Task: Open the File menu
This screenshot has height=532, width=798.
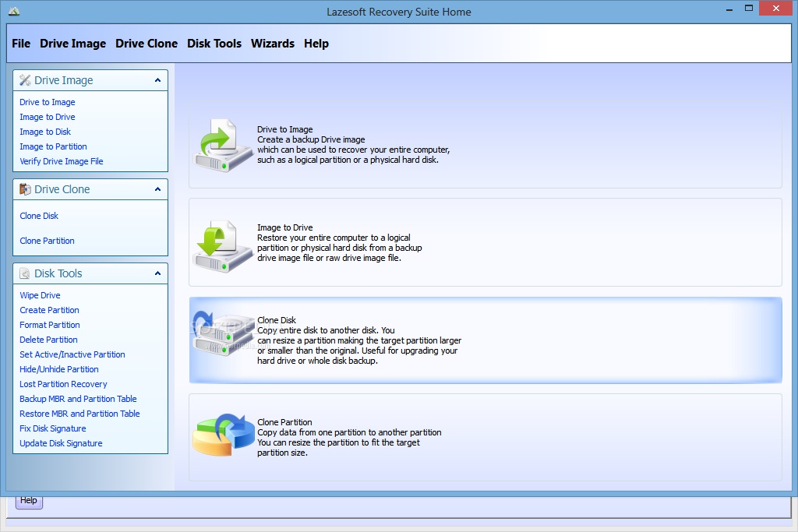Action: (21, 44)
